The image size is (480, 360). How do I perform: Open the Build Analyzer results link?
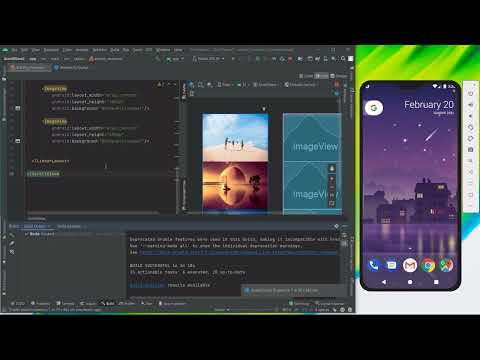pyautogui.click(x=147, y=285)
